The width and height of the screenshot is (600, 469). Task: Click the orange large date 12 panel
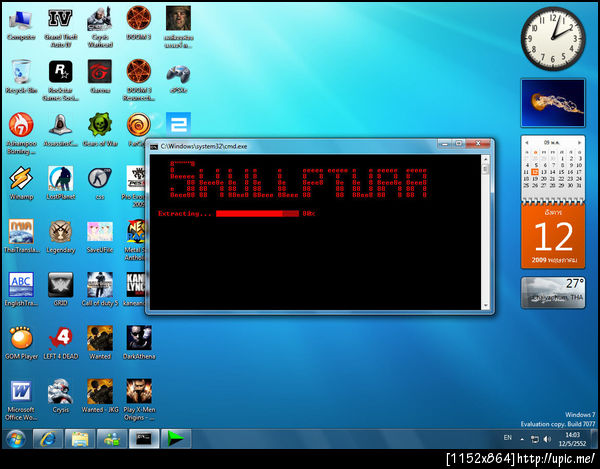[553, 236]
